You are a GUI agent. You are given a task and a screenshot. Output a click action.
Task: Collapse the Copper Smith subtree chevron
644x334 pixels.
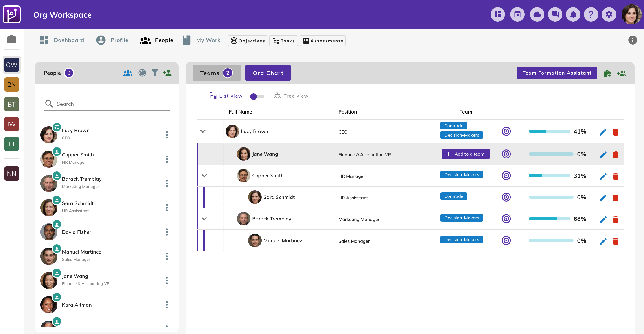204,176
